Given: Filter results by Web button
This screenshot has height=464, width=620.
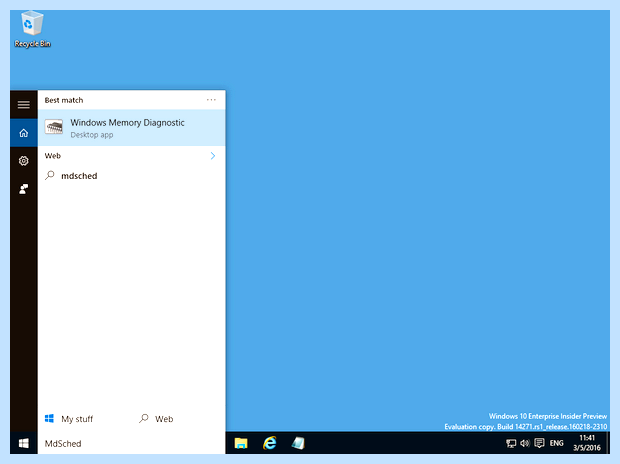Looking at the screenshot, I should [156, 419].
